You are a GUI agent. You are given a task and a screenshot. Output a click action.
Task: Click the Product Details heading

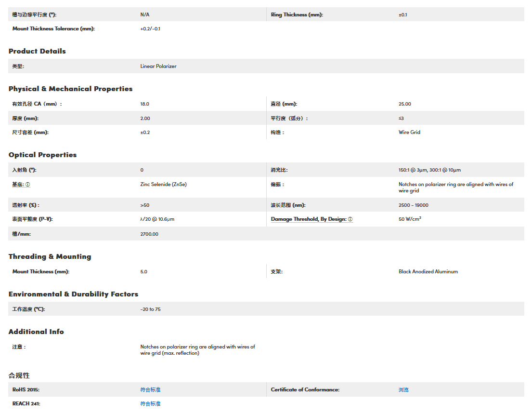(x=37, y=51)
